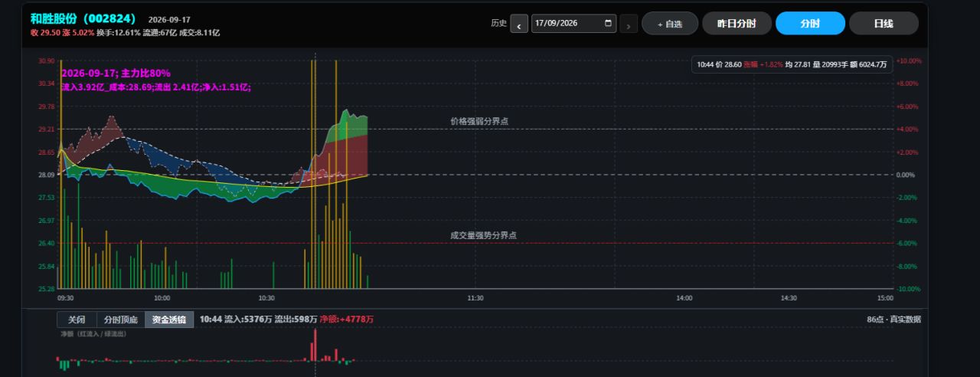Viewport: 980px width, 377px height.
Task: Click the +10.00% right axis label
Action: (909, 61)
